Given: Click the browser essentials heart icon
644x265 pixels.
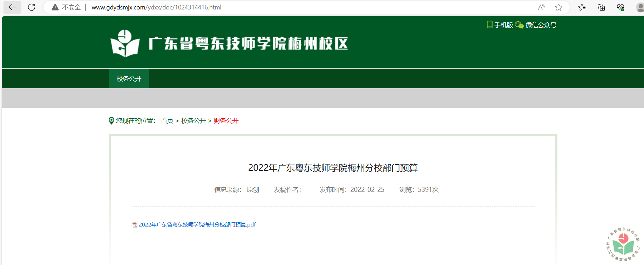Looking at the screenshot, I should [x=621, y=7].
